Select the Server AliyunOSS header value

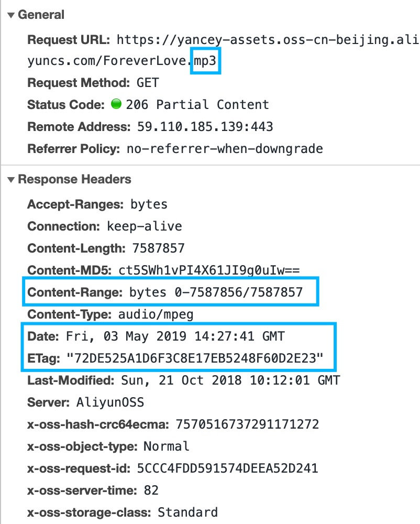point(110,402)
